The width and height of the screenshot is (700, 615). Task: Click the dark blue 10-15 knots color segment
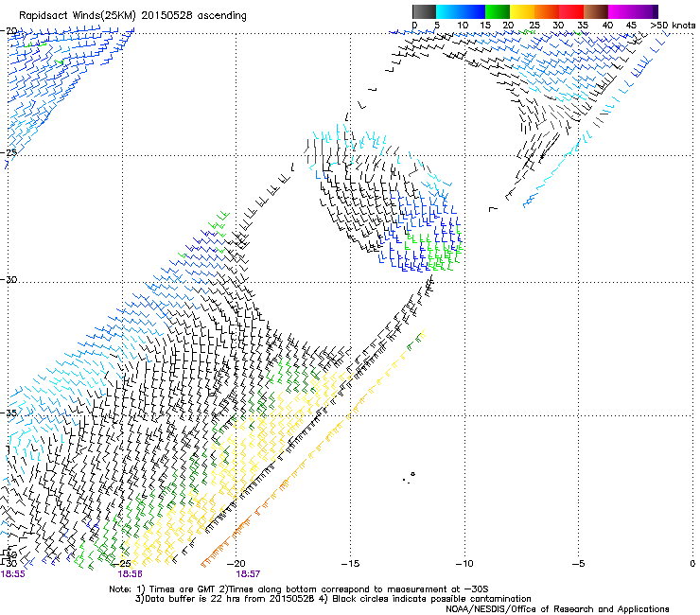tap(473, 11)
